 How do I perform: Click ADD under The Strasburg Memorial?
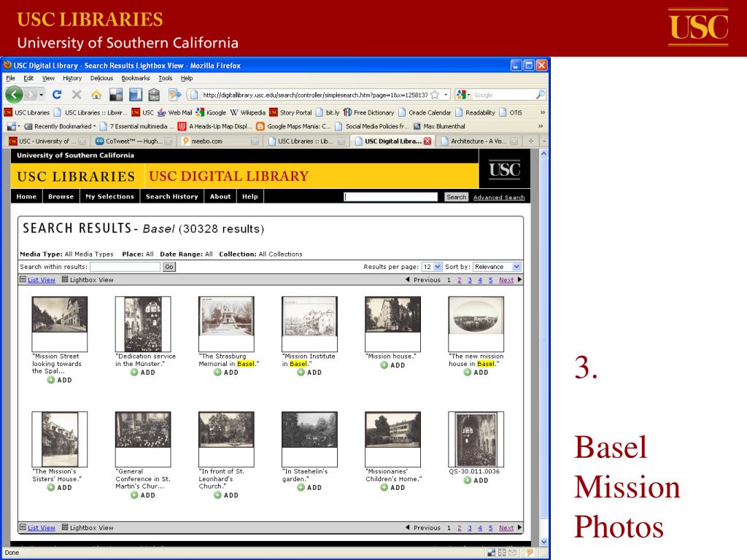[x=226, y=373]
